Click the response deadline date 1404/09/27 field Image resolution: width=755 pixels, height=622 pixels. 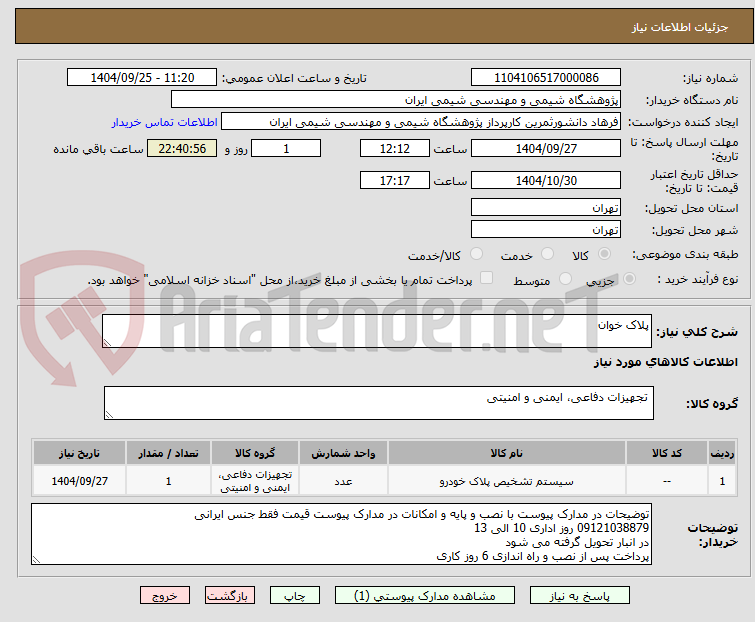546,148
